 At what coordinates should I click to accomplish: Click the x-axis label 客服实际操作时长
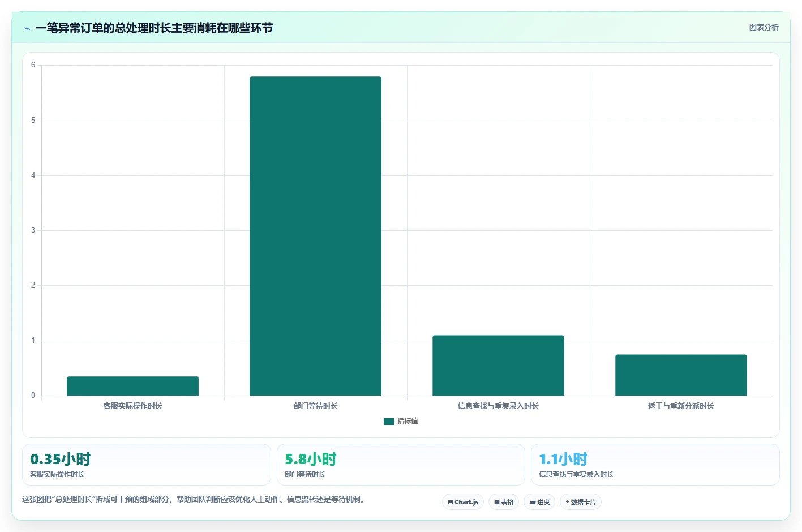(132, 406)
